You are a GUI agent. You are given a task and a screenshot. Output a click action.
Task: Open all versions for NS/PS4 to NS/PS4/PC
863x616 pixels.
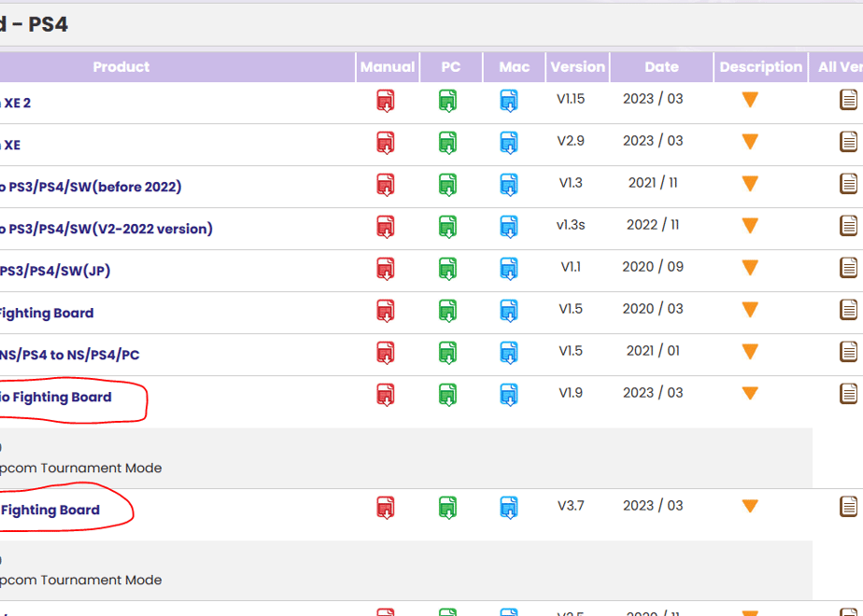pos(849,352)
